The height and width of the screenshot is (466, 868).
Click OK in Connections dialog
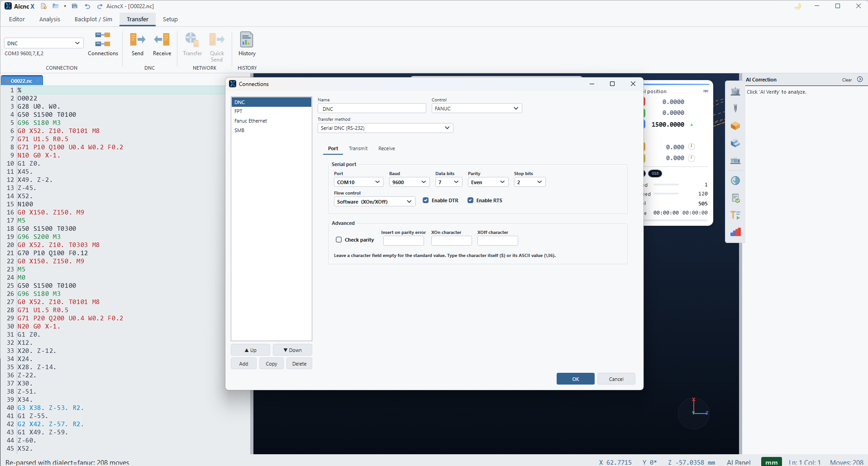[575, 379]
